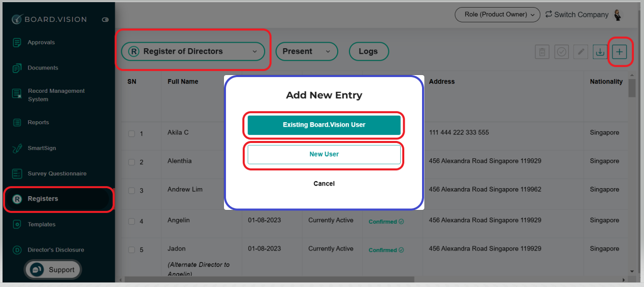Image resolution: width=644 pixels, height=287 pixels.
Task: Open the Logs button
Action: [369, 51]
